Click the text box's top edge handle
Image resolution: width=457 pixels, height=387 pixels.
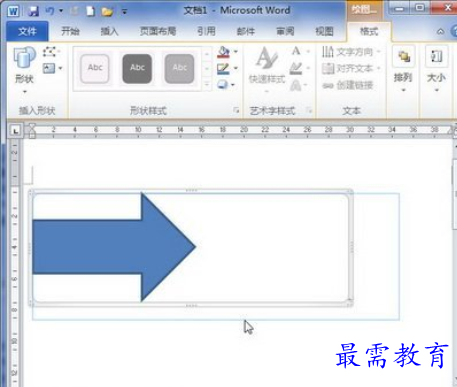point(191,190)
